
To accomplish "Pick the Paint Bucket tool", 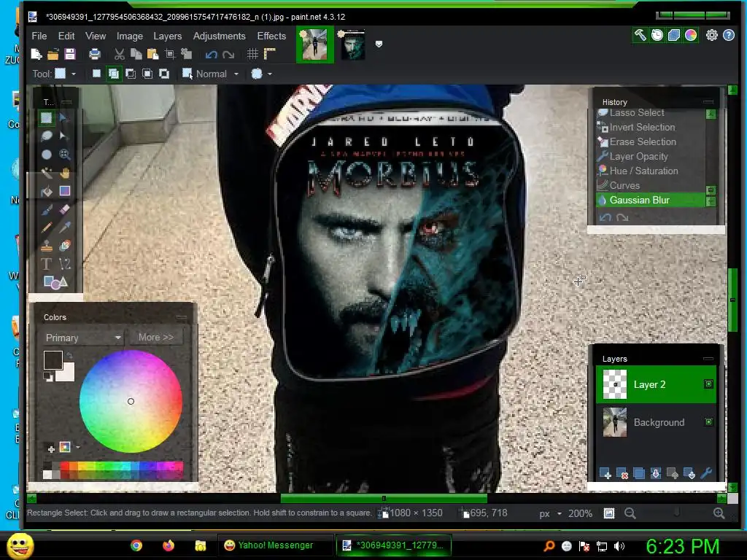I will click(46, 191).
